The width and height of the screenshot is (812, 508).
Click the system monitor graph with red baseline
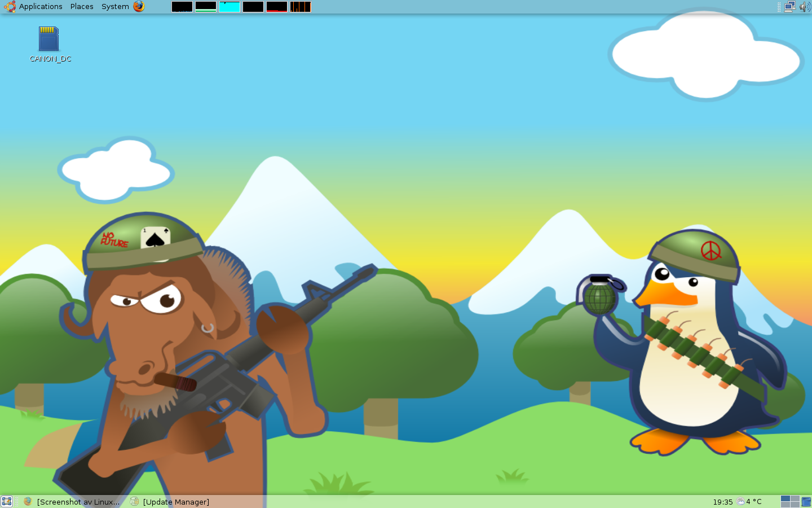coord(277,7)
